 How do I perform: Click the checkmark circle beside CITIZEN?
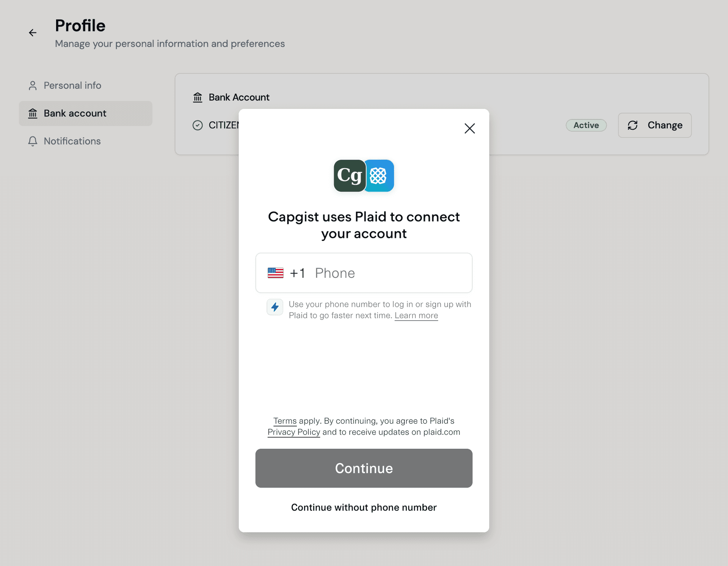pyautogui.click(x=198, y=125)
